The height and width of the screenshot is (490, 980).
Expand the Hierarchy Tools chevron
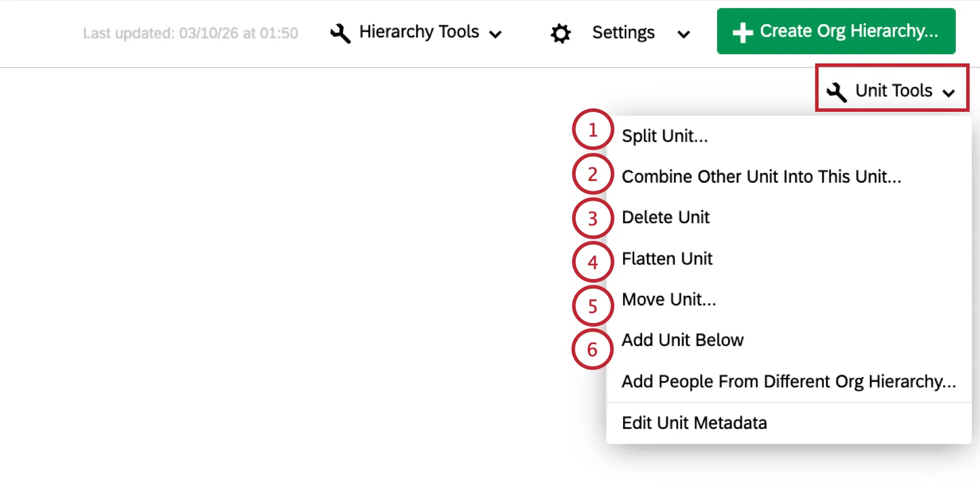coord(495,35)
